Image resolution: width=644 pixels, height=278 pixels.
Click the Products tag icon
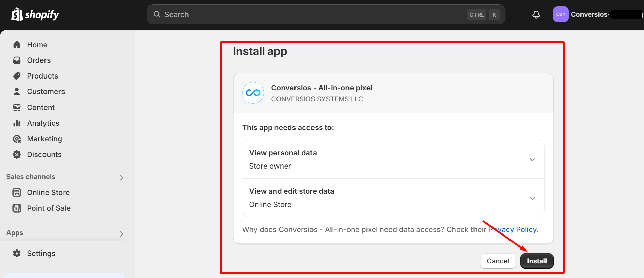17,76
